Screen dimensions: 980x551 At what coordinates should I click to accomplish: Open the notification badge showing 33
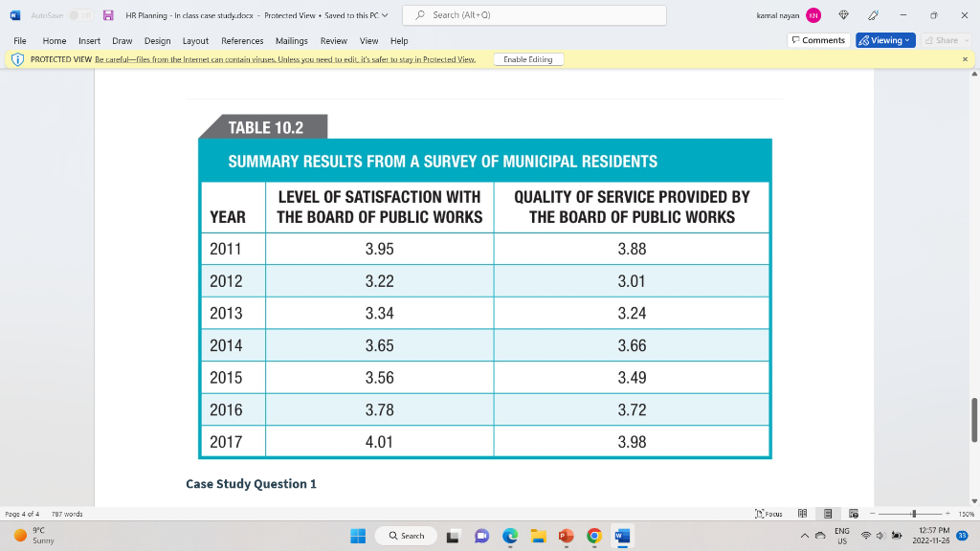pos(963,536)
